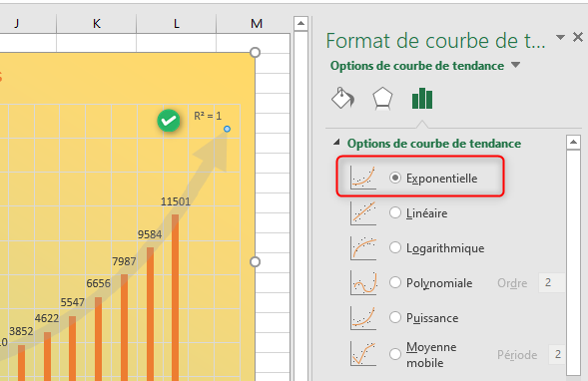The image size is (588, 381).
Task: Close the Format de courbe de tendance pane
Action: pos(578,37)
